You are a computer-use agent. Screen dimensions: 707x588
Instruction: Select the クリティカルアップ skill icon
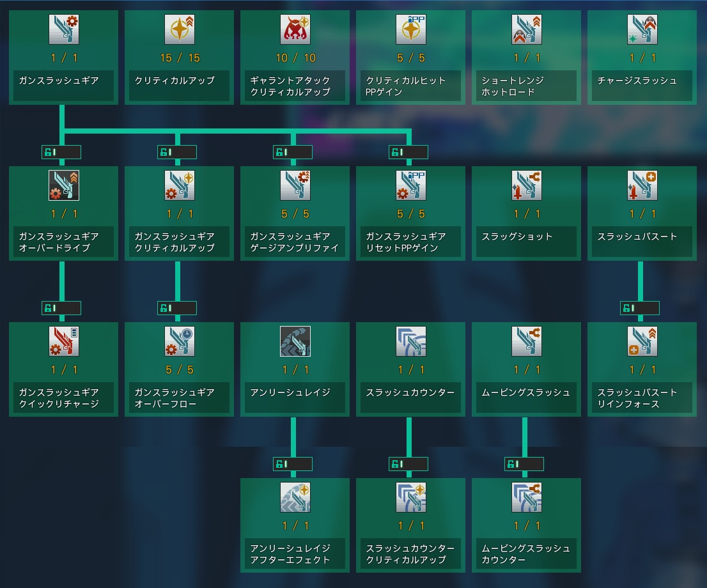click(180, 29)
